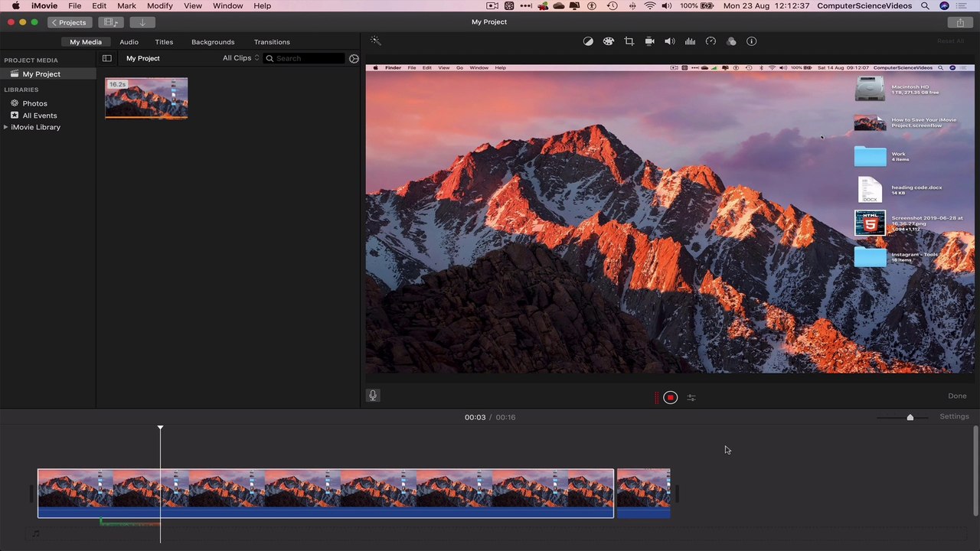Open the stabilization camera tool
980x551 pixels.
[649, 41]
